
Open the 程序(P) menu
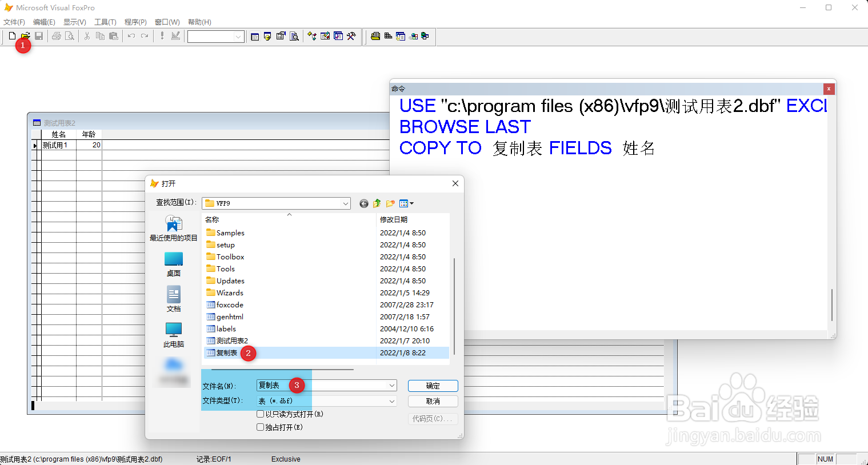coord(135,22)
